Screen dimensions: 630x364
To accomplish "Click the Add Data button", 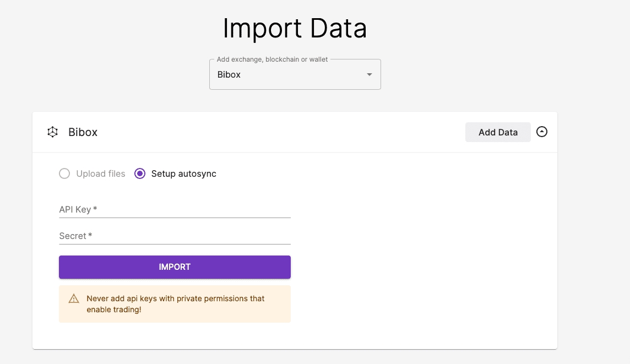I will click(498, 132).
